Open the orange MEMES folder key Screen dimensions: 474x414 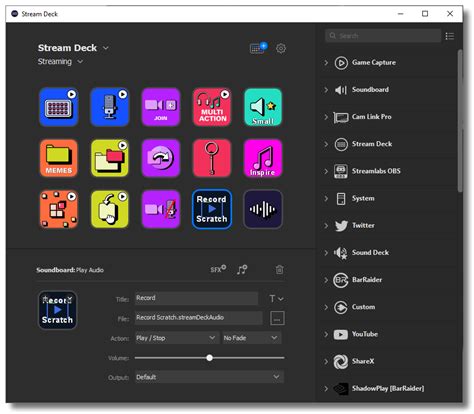59,158
